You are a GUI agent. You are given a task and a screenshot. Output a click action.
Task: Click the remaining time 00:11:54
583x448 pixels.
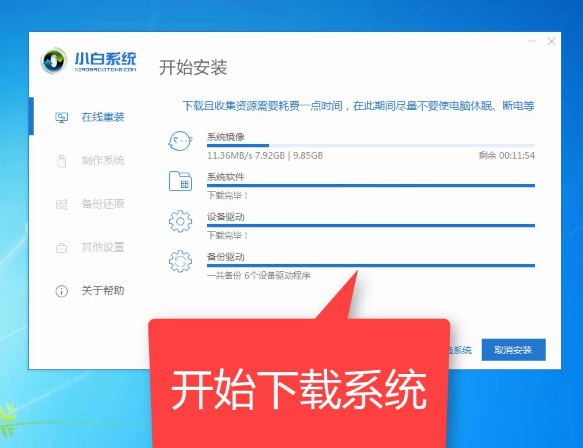(x=516, y=155)
